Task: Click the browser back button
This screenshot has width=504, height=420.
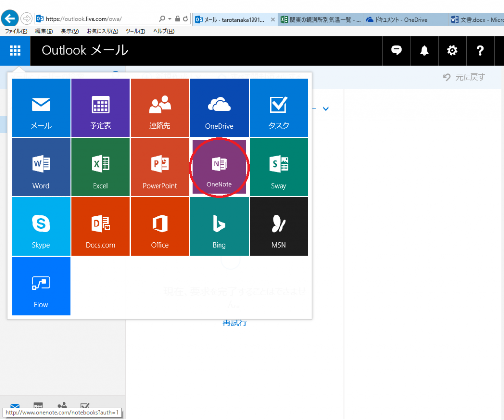Action: pos(10,19)
